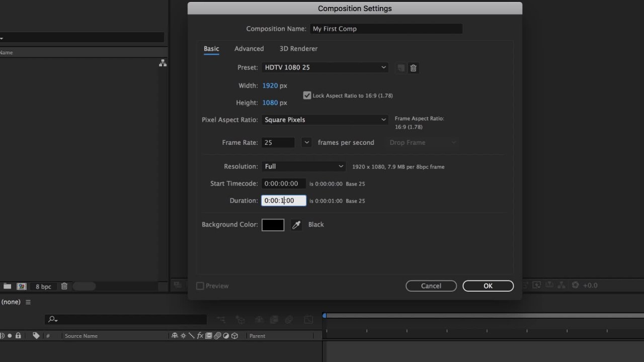Enable Lock Aspect Ratio to 16:9

click(307, 95)
